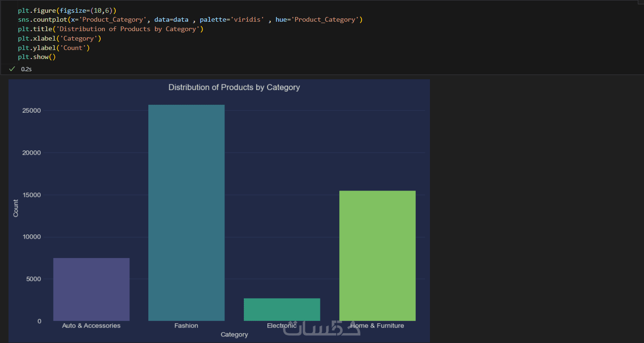Click the 'Auto & Accessories' x-axis tick label

click(x=91, y=326)
